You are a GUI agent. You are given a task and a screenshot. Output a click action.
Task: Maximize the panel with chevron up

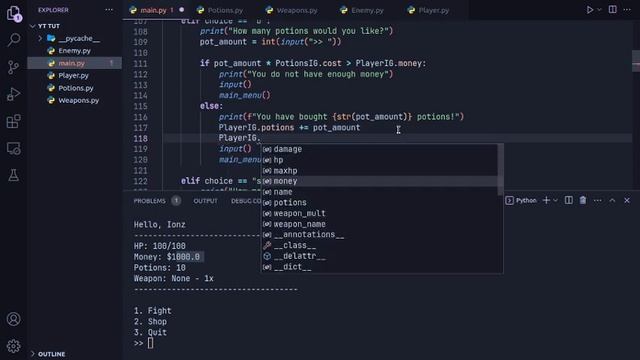(612, 200)
